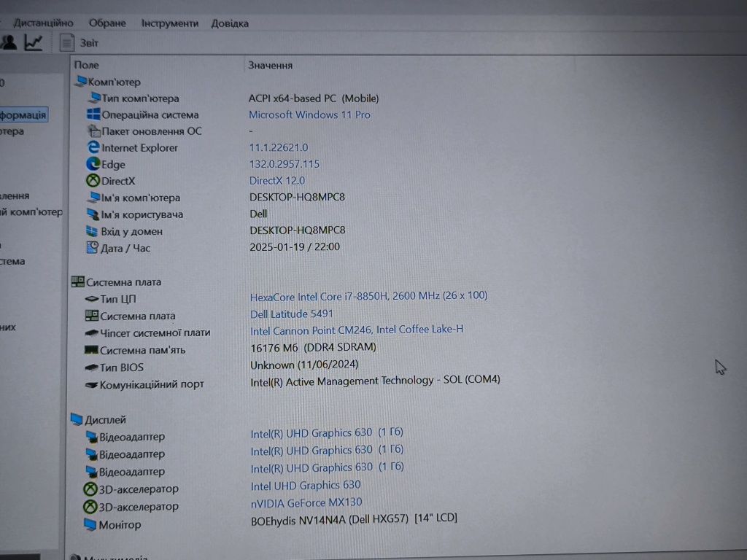
Task: Click the Чіпсет системної плати icon
Action: [x=91, y=332]
